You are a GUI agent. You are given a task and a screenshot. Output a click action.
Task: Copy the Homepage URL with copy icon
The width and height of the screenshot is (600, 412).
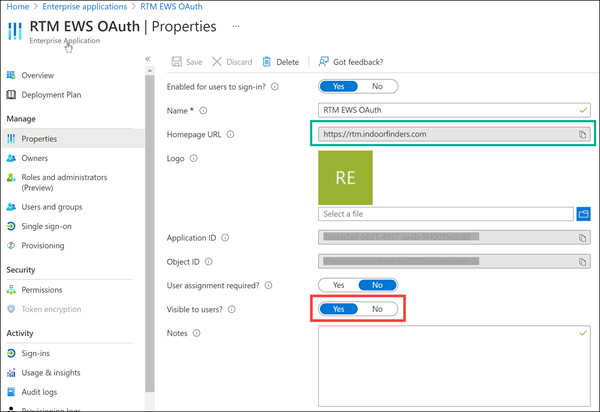(x=582, y=134)
